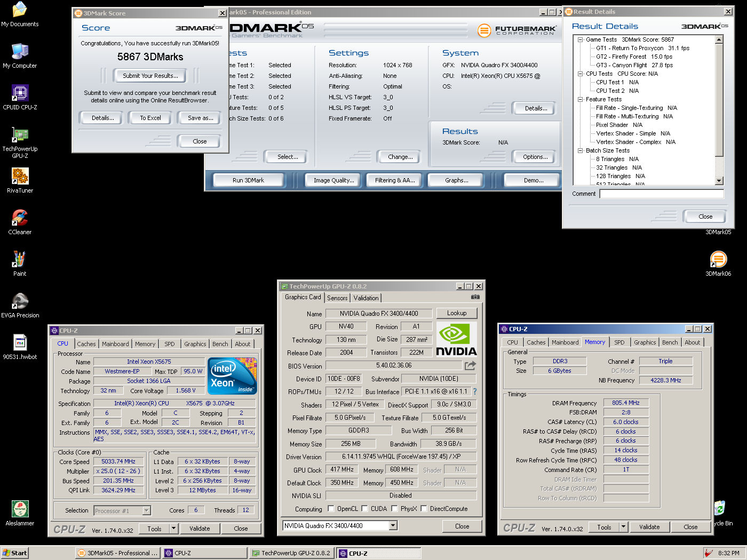Image resolution: width=747 pixels, height=560 pixels.
Task: Click the GPU-Z BIOS export share icon
Action: (470, 365)
